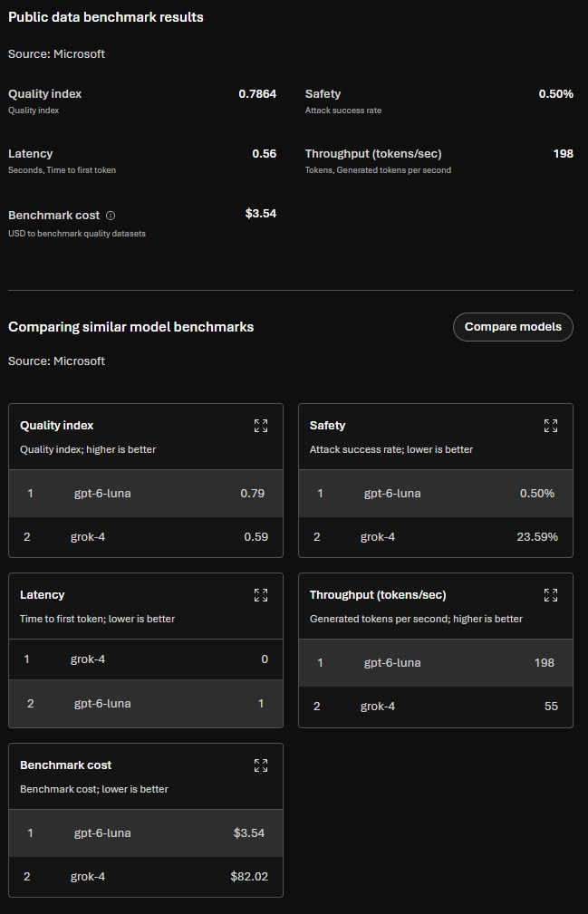Viewport: 588px width, 914px height.
Task: Select gpt-6-luna row in Safety card
Action: click(x=435, y=493)
